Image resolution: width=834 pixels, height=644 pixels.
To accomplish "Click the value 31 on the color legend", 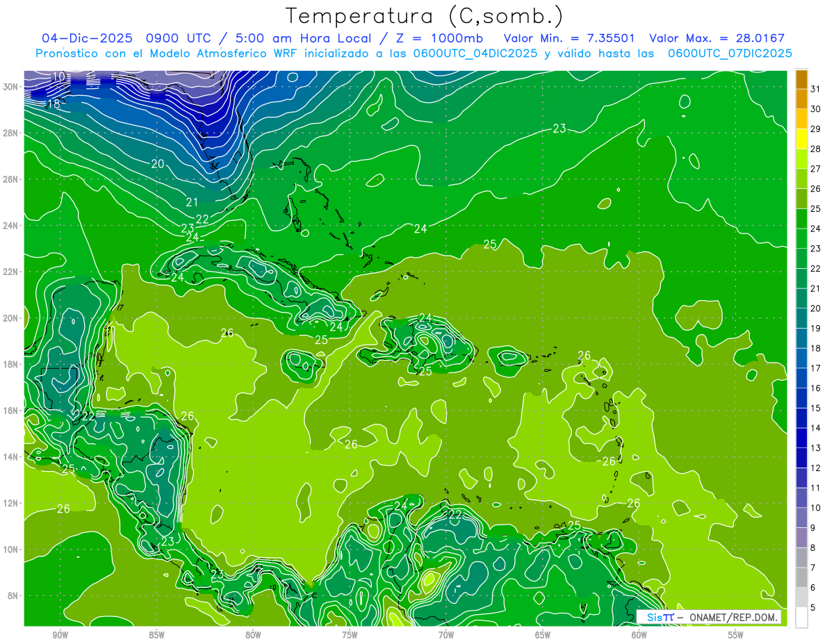I will [816, 89].
